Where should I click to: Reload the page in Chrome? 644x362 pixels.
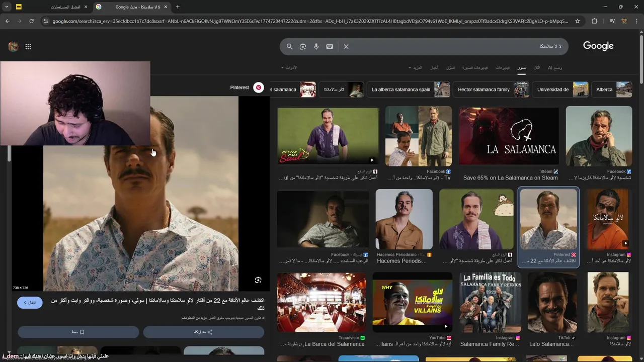[x=31, y=21]
